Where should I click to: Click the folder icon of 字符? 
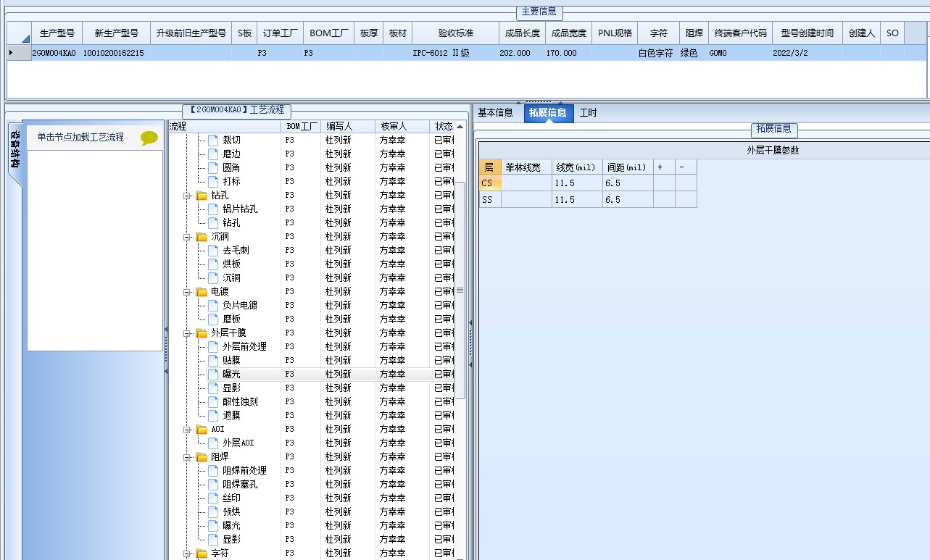point(202,553)
